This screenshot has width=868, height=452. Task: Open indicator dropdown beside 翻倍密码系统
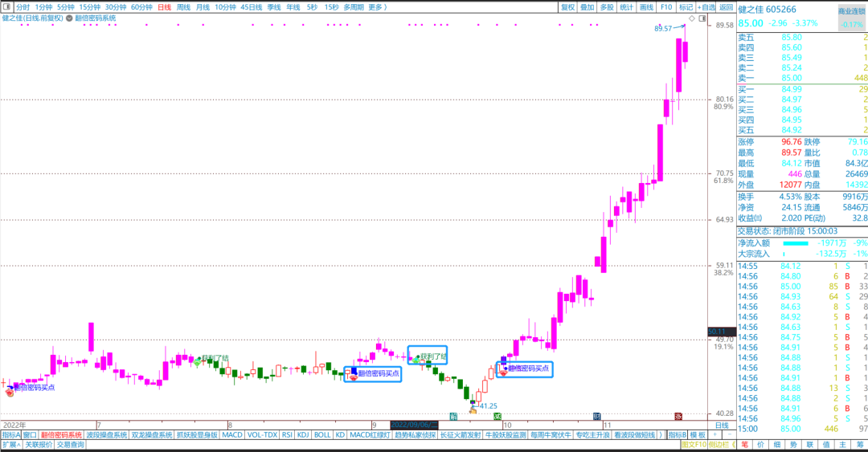[x=69, y=18]
